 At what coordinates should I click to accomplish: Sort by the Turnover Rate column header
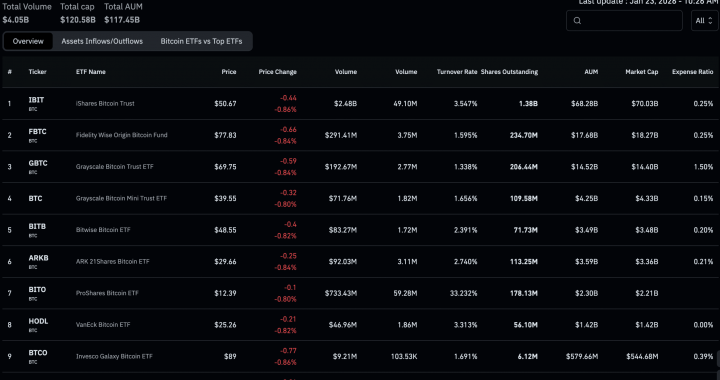tap(457, 72)
